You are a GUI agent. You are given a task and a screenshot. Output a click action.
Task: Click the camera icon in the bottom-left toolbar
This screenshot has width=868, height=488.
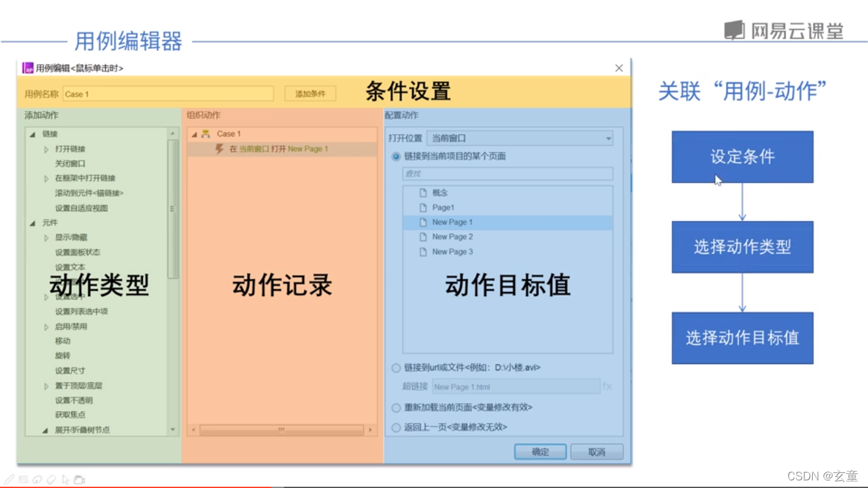tap(79, 480)
